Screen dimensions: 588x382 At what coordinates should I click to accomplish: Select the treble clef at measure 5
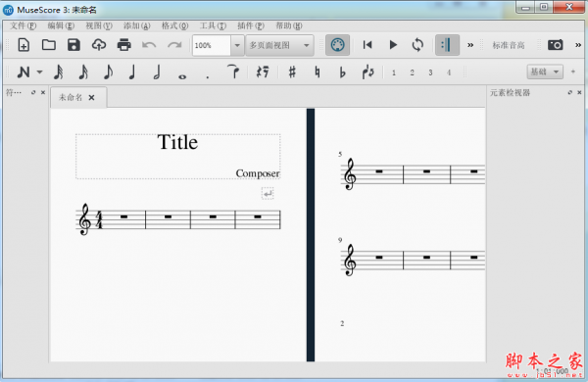point(350,174)
